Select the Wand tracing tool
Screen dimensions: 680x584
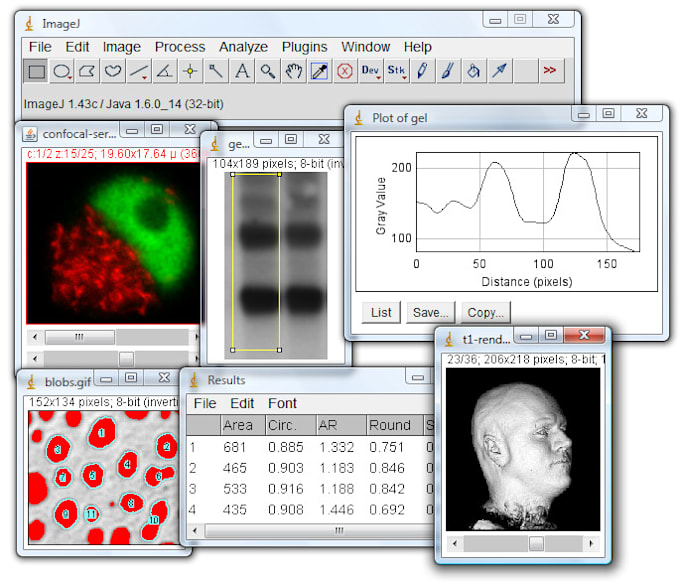216,71
